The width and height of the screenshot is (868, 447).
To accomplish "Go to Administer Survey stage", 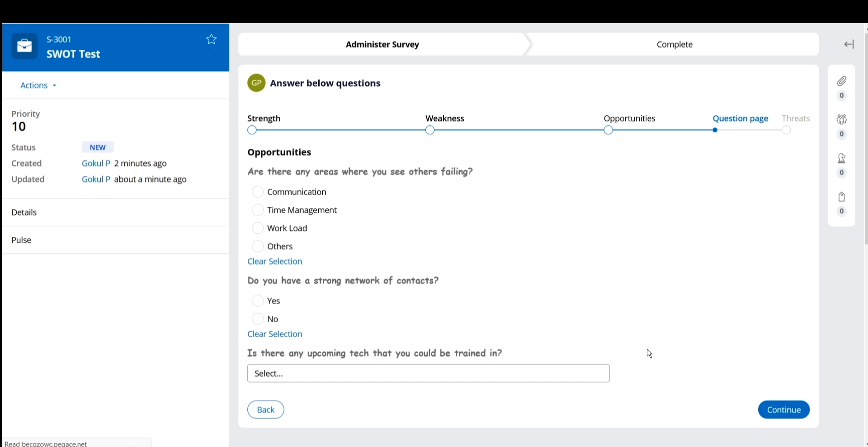I will point(382,44).
